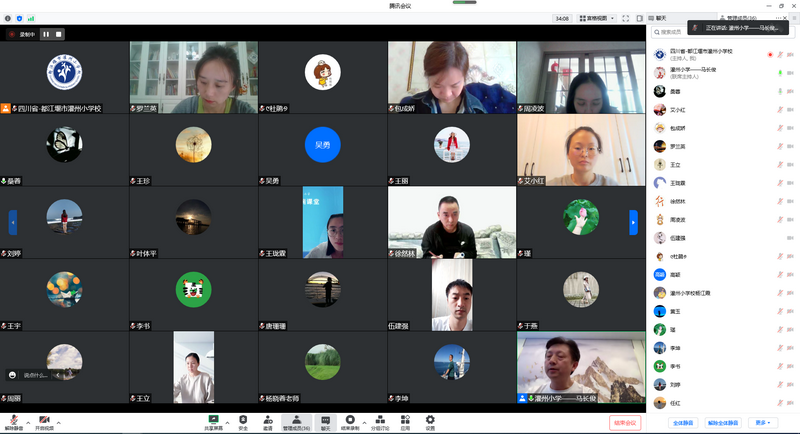Open the Security (安全) shield icon
Viewport: 800px width, 434px height.
tap(243, 420)
